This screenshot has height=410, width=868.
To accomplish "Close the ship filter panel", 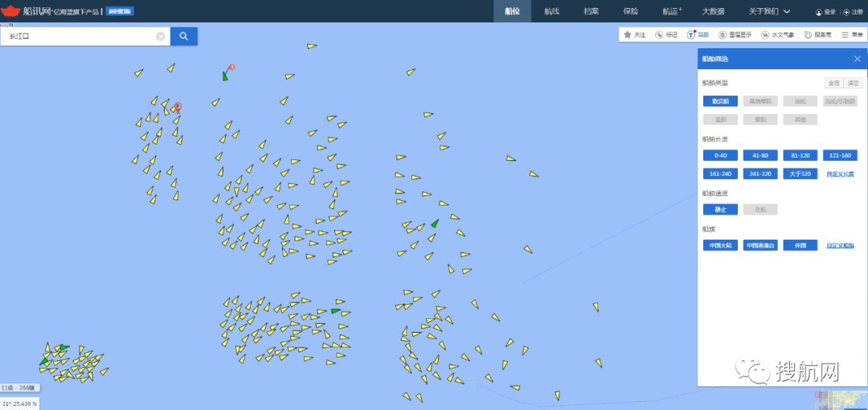I will pos(857,59).
